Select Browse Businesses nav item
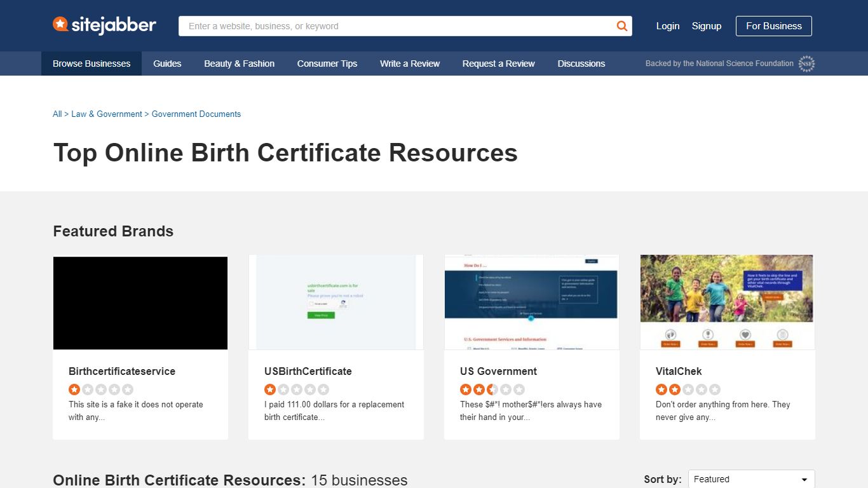The height and width of the screenshot is (488, 868). 92,64
